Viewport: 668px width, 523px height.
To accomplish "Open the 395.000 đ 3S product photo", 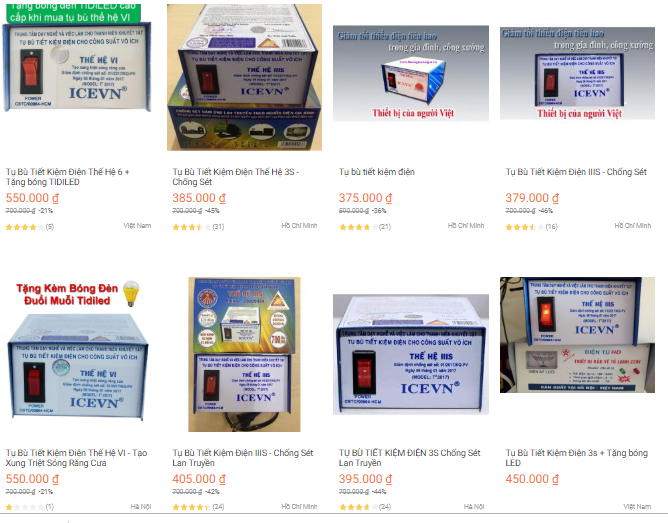I will [411, 354].
